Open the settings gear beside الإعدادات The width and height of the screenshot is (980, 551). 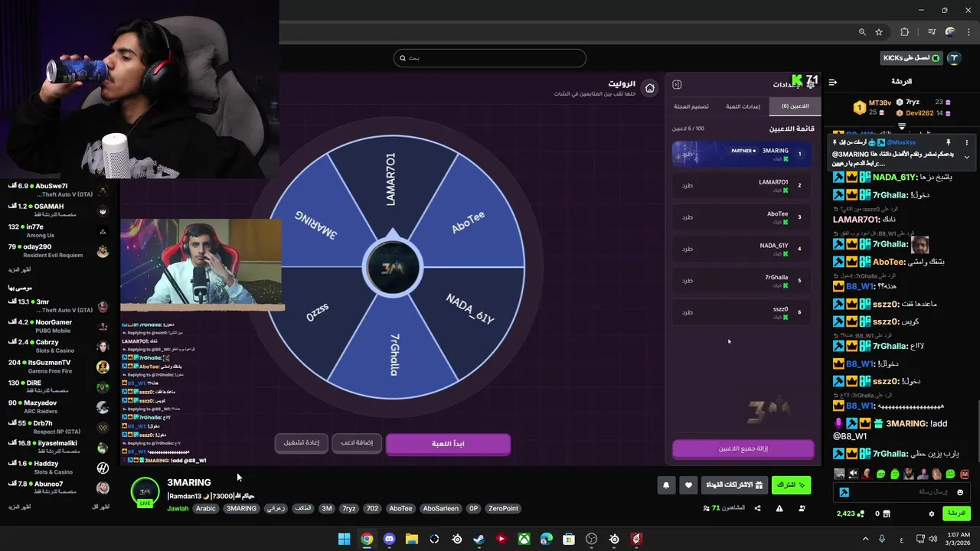pyautogui.click(x=811, y=85)
